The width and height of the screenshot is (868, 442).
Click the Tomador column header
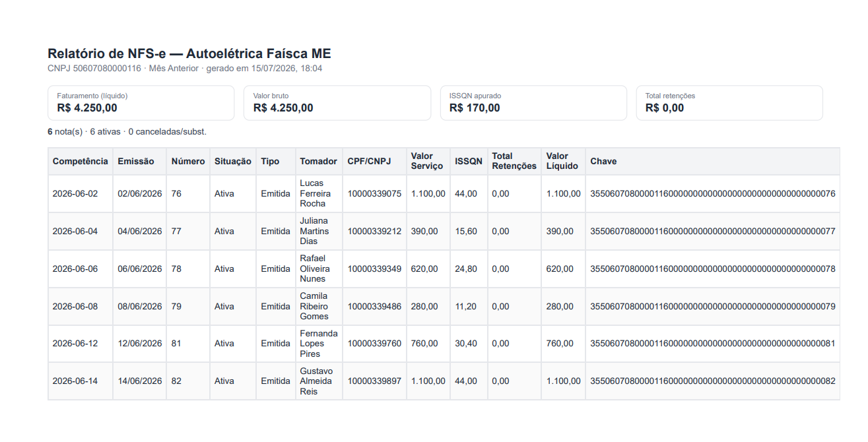pos(319,161)
